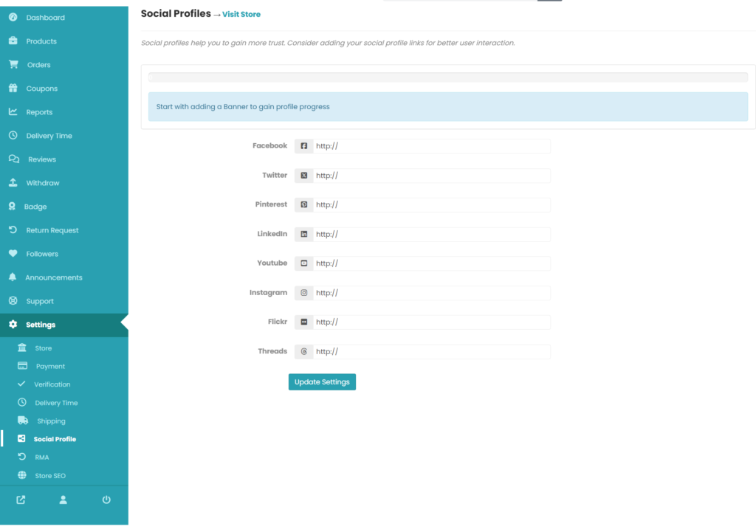Click the external link visit-store icon
This screenshot has width=756, height=532.
pos(21,500)
